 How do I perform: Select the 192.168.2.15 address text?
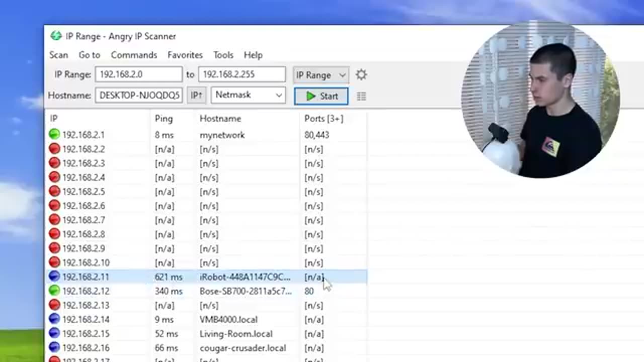coord(86,333)
